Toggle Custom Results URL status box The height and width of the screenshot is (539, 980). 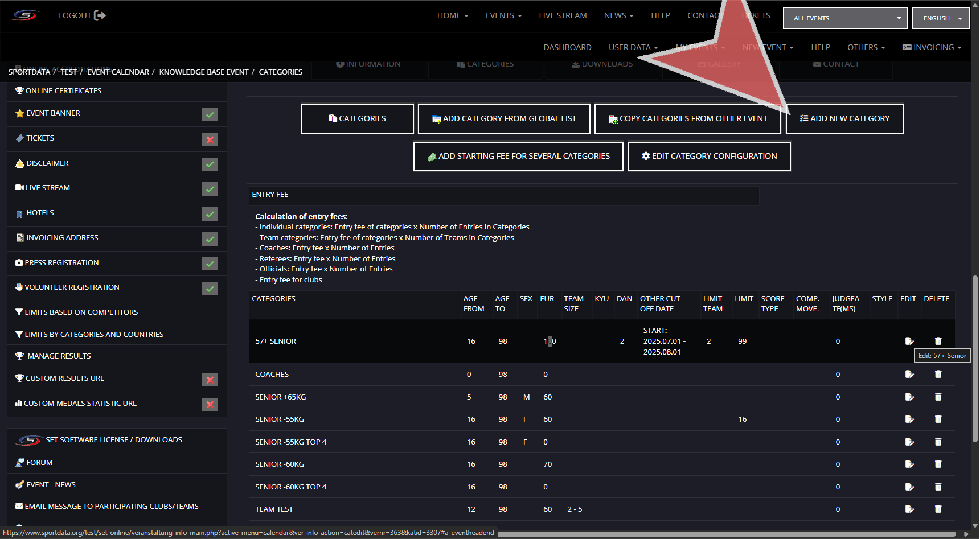point(210,380)
